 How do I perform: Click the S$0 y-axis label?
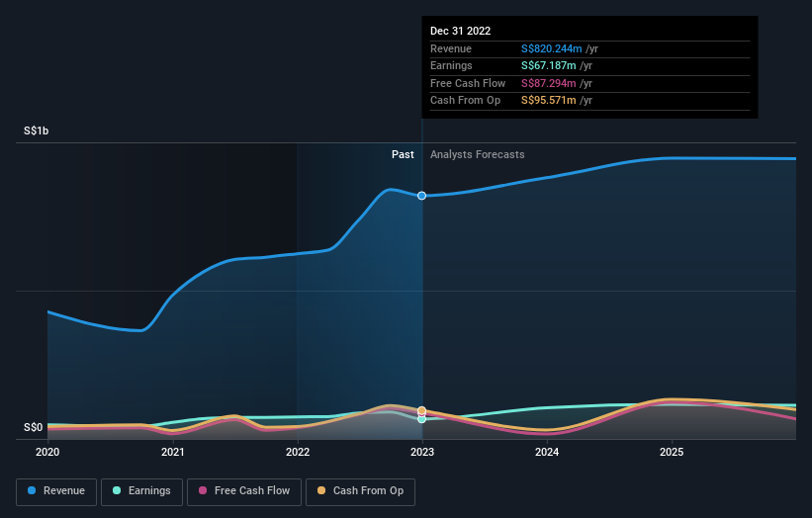coord(34,427)
